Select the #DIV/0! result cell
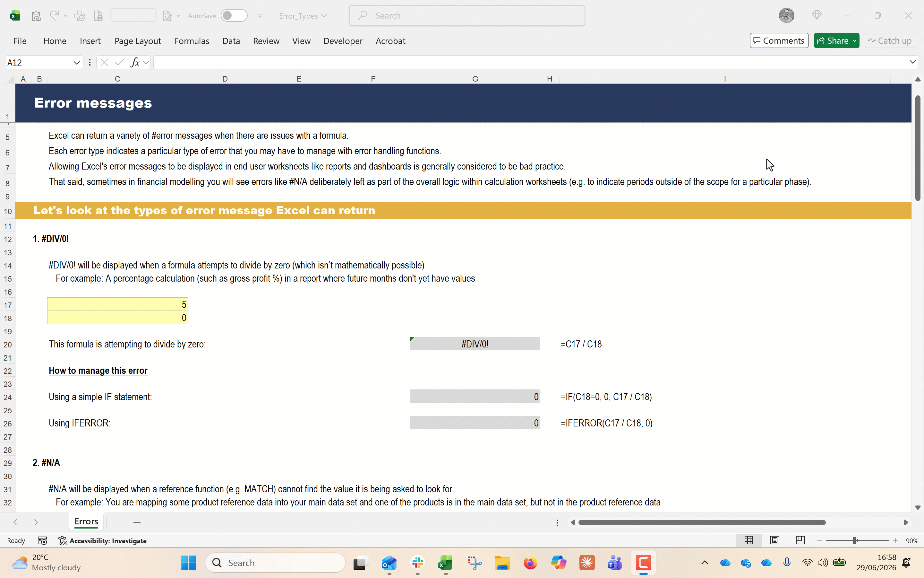 click(475, 344)
